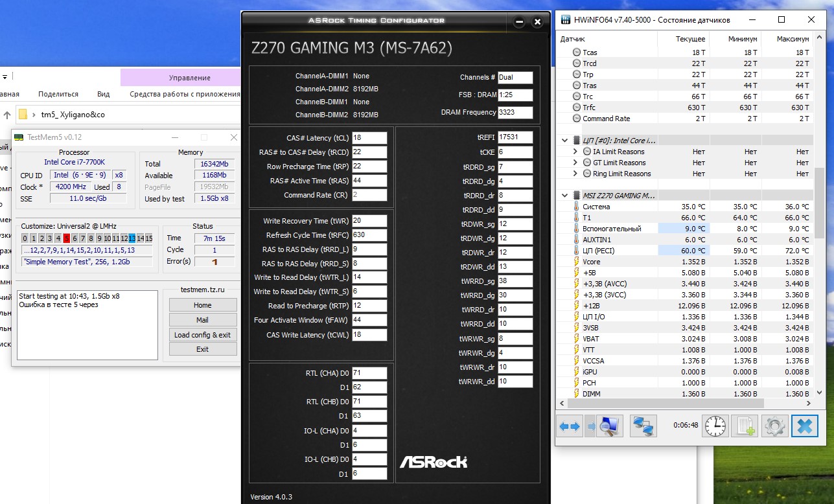Click the Write Recovery Time (tWR) field
This screenshot has height=504, width=834.
click(369, 221)
